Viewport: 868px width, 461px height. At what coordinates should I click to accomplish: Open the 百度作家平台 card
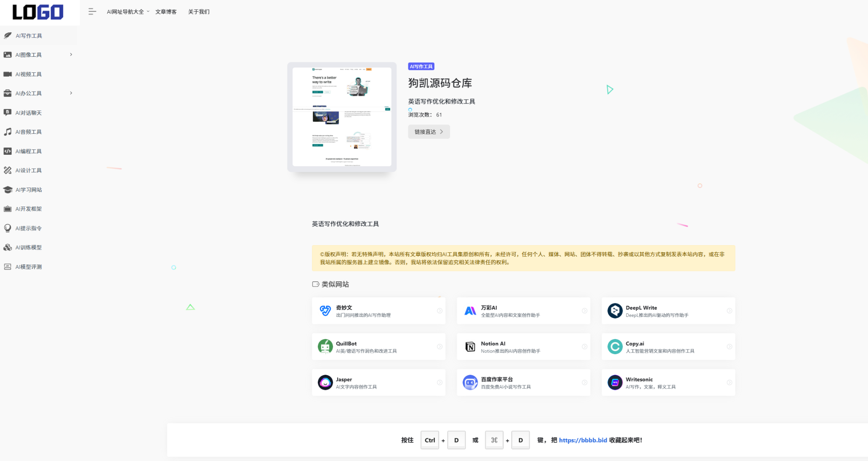coord(523,382)
